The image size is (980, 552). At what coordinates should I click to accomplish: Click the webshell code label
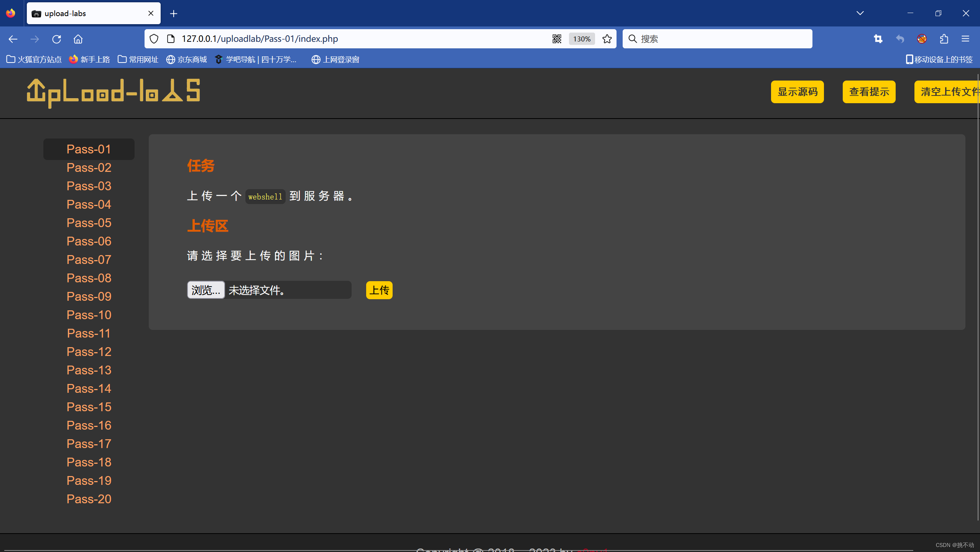tap(265, 196)
